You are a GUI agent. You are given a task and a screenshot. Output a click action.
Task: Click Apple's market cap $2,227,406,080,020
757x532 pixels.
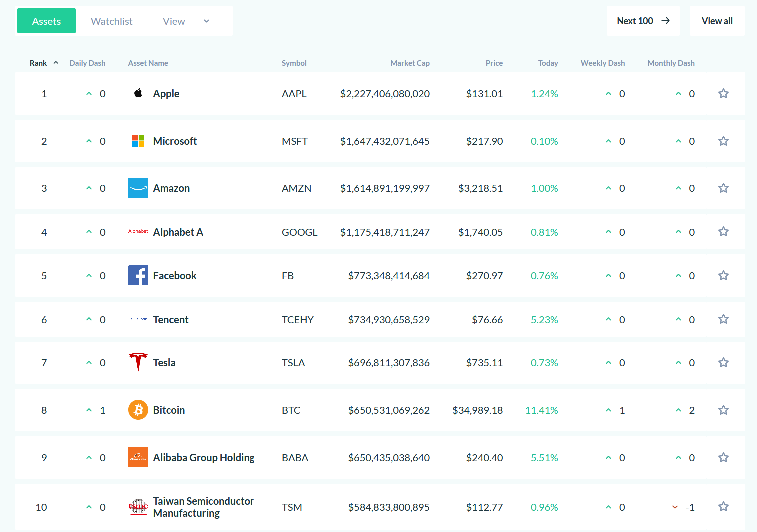[385, 94]
